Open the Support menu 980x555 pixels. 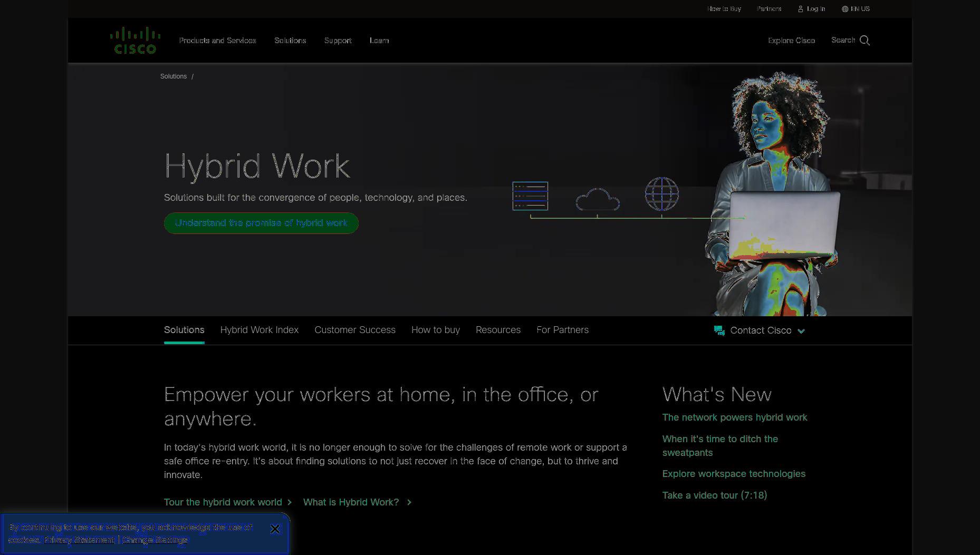click(338, 41)
